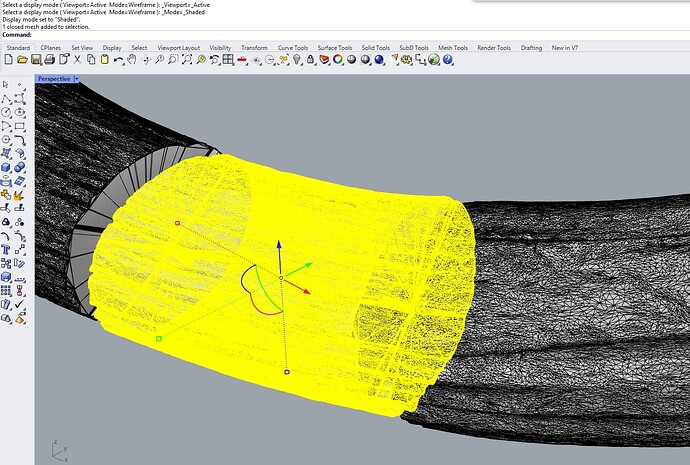Open the New in V7 tab
Image resolution: width=690 pixels, height=465 pixels.
[x=565, y=48]
